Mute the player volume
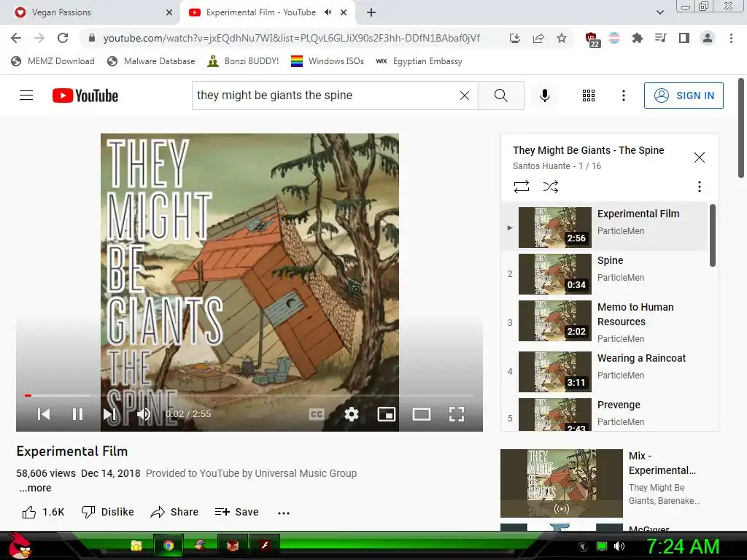This screenshot has height=560, width=747. (144, 414)
